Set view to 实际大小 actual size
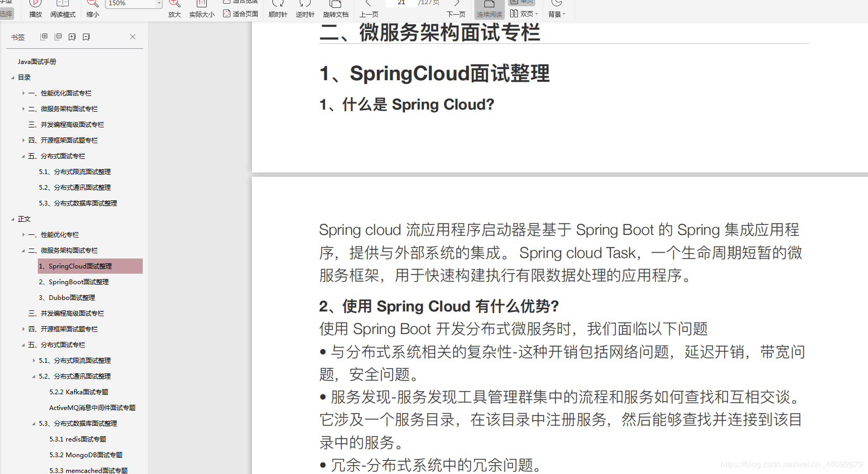The image size is (868, 474). 202,9
